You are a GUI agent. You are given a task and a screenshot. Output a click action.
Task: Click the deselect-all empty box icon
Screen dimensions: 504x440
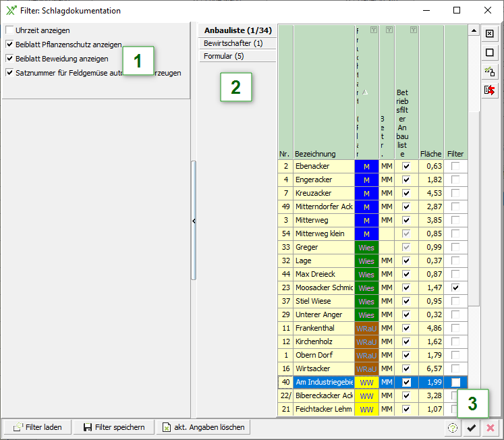pos(490,53)
